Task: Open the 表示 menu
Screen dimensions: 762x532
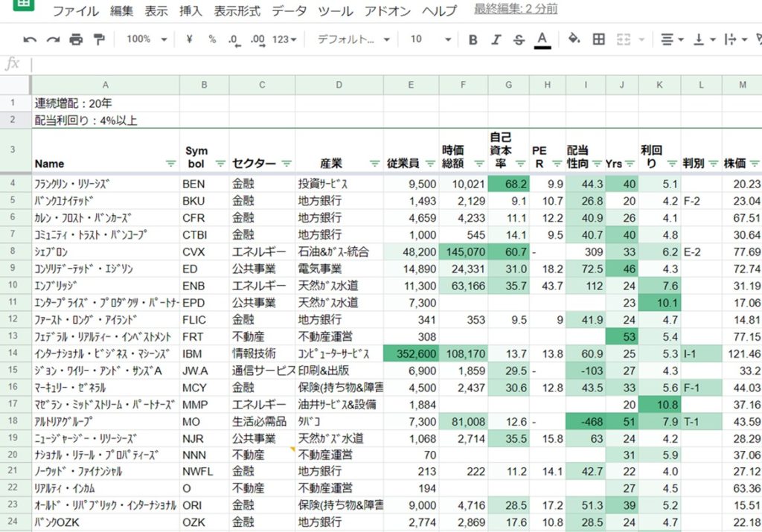Action: click(156, 10)
